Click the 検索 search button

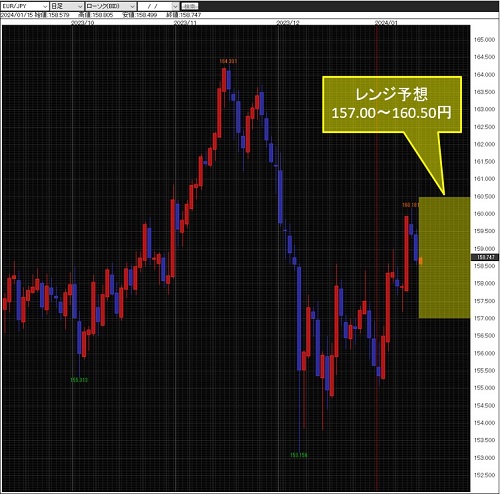tap(190, 6)
